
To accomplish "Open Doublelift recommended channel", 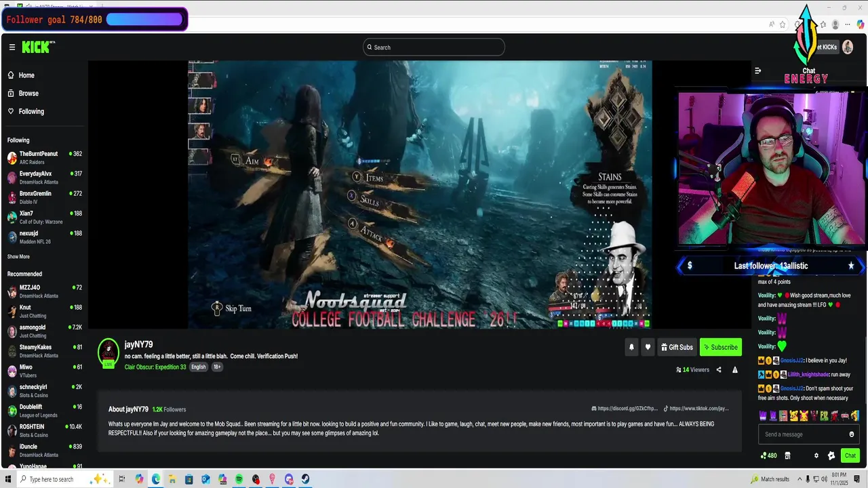I will (43, 411).
